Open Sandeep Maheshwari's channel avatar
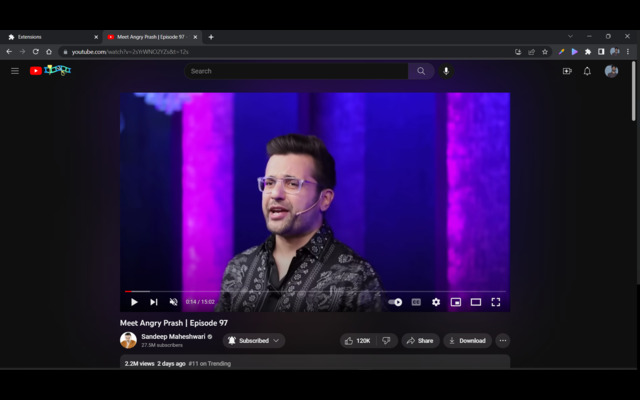Image resolution: width=640 pixels, height=400 pixels. pos(128,340)
